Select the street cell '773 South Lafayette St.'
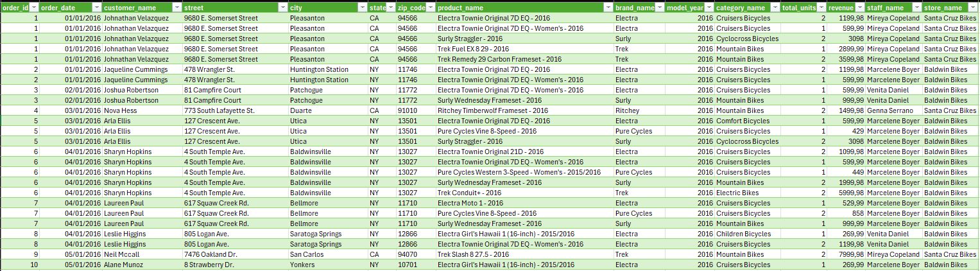Image resolution: width=980 pixels, height=271 pixels. 235,110
